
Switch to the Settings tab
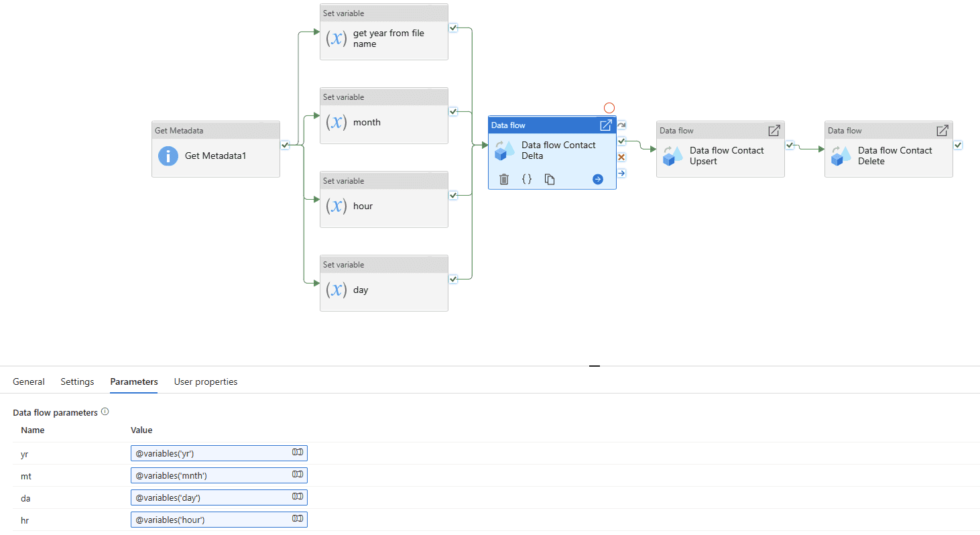pos(77,381)
